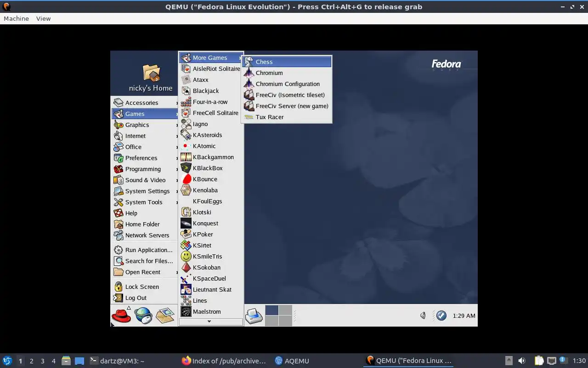This screenshot has width=588, height=368.
Task: Click the blue update notification icon
Action: coord(441,316)
